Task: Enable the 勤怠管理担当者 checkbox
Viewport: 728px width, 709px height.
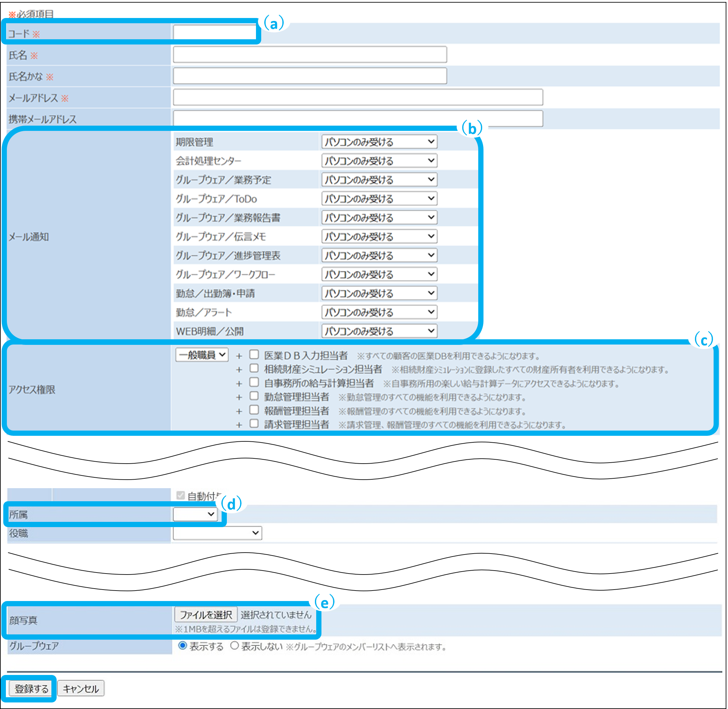Action: pyautogui.click(x=254, y=396)
